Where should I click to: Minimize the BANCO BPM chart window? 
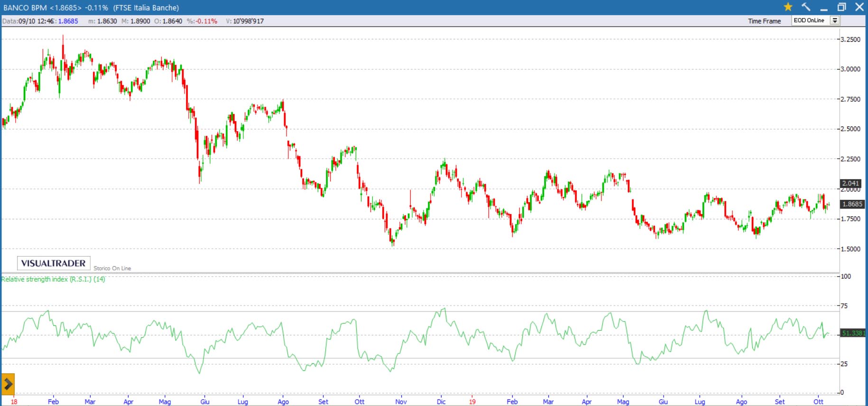click(824, 8)
